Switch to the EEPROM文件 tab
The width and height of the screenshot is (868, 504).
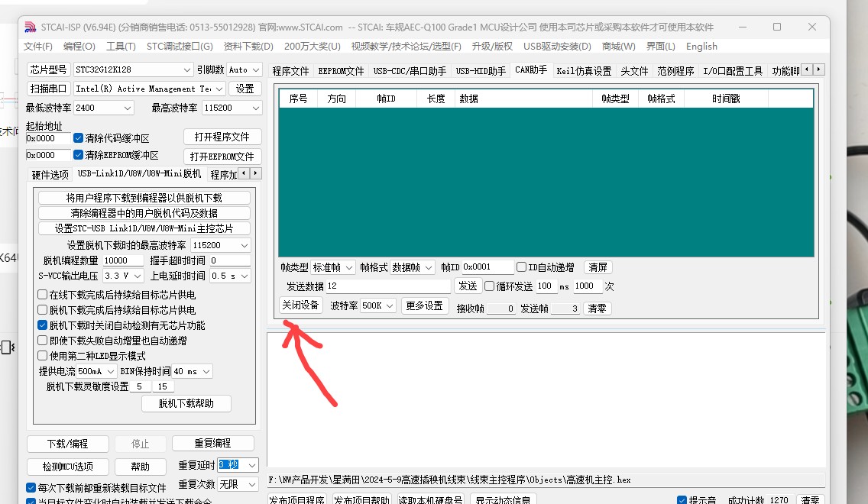[341, 71]
